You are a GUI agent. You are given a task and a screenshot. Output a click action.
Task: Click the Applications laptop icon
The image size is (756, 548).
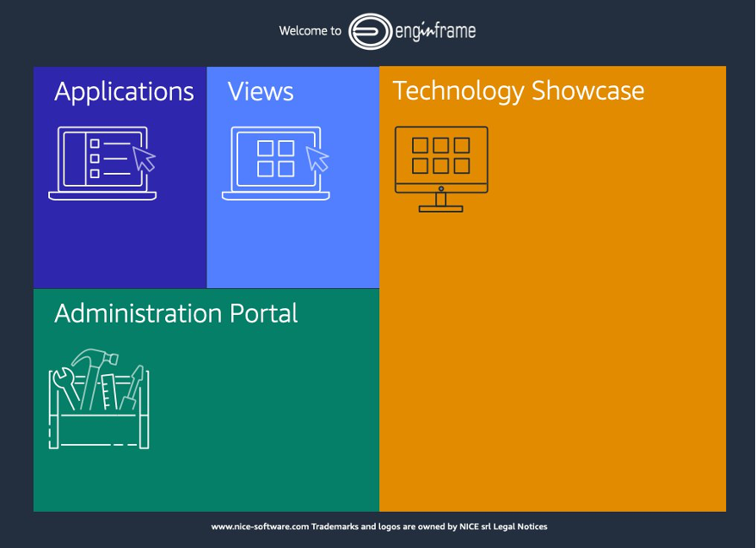[x=102, y=162]
